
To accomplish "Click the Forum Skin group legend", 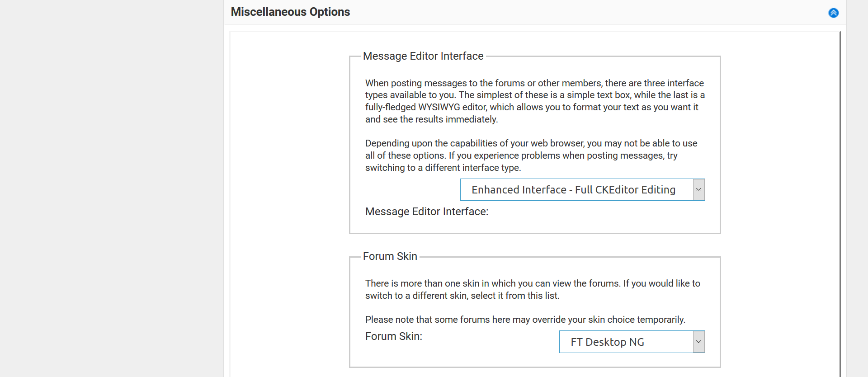I will pyautogui.click(x=390, y=256).
